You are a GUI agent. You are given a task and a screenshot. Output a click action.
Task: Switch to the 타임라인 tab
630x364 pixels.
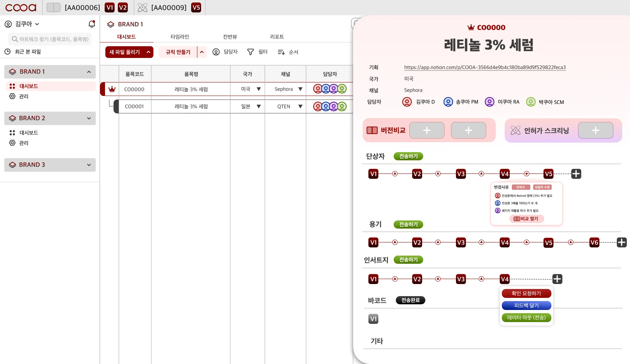tap(180, 37)
